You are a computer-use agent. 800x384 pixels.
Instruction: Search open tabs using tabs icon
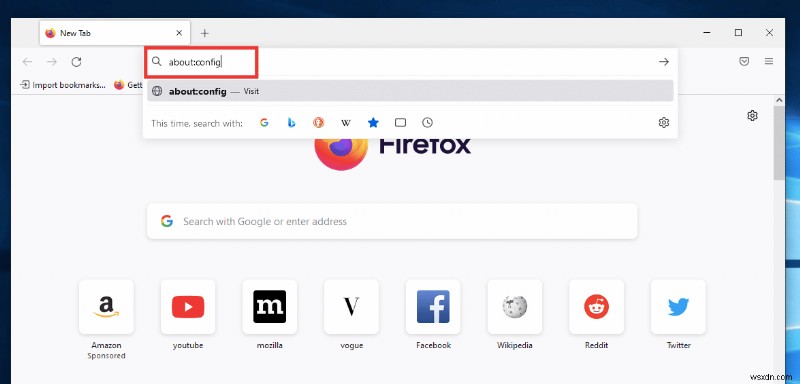401,122
